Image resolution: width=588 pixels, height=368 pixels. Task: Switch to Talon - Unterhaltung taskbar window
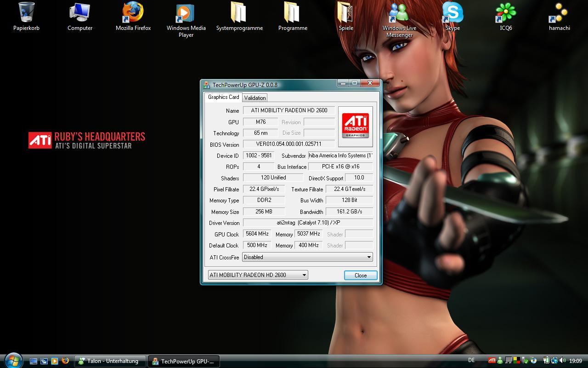pos(110,361)
